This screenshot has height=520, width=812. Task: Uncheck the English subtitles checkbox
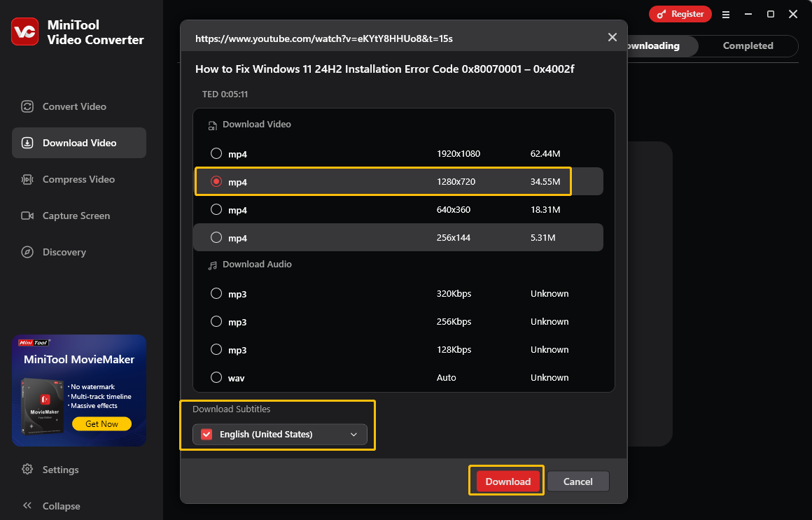tap(206, 434)
